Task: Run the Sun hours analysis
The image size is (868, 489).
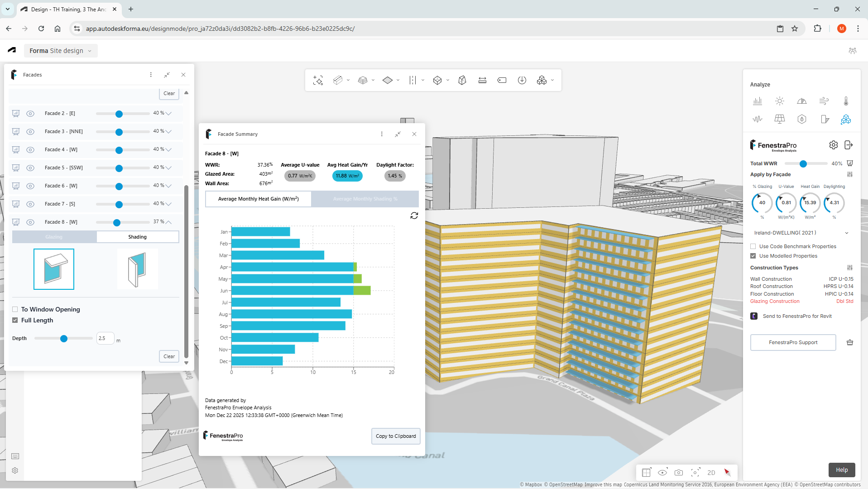Action: (x=780, y=101)
